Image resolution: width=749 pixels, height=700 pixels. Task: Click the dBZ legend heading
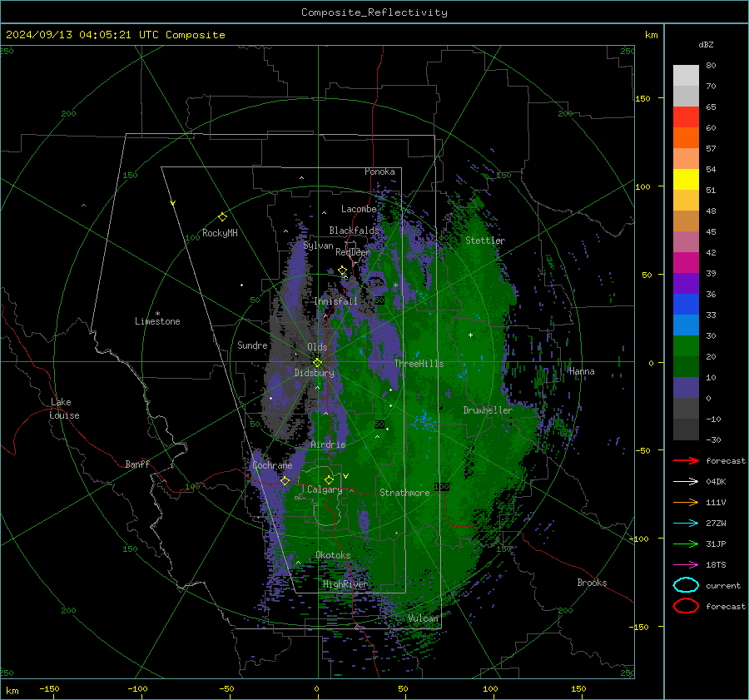[x=706, y=45]
